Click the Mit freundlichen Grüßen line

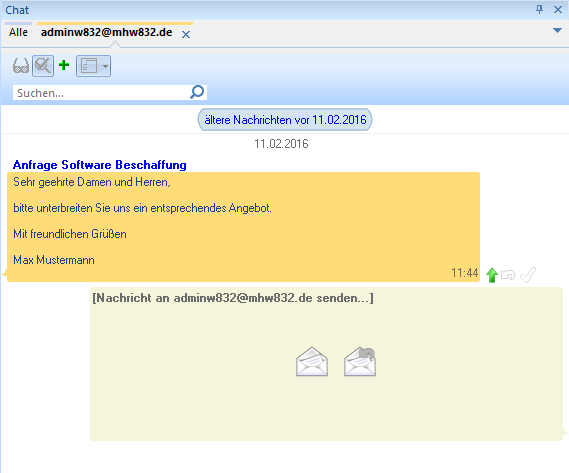70,234
